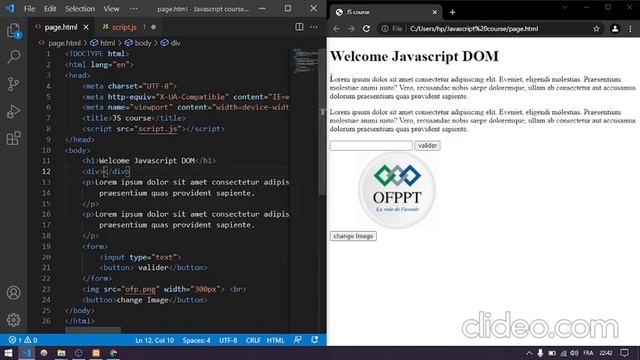Image resolution: width=640 pixels, height=360 pixels.
Task: Open editor More Actions ellipsis
Action: tap(313, 27)
